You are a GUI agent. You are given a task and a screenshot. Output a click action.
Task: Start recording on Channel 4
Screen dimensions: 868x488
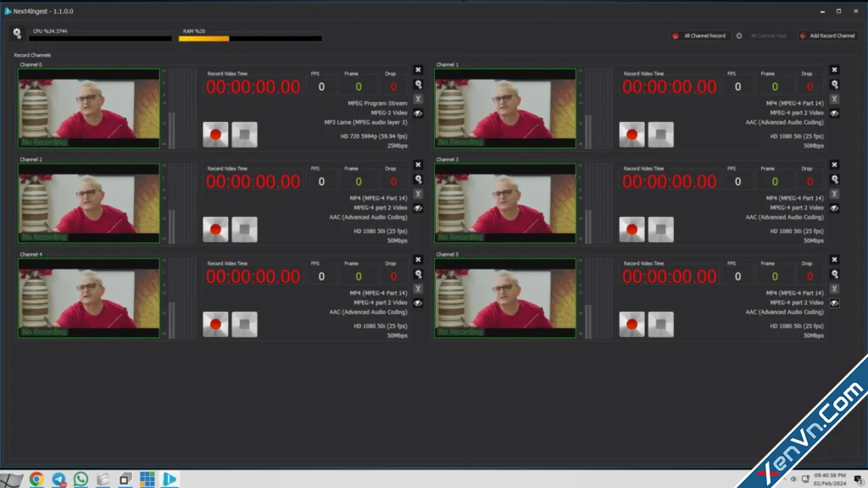pos(215,324)
